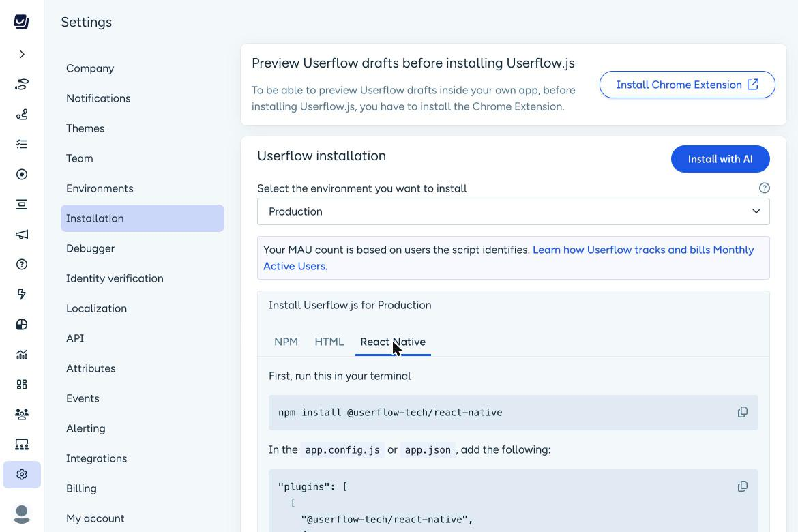
Task: Open Launchers via the target circle icon
Action: click(22, 174)
